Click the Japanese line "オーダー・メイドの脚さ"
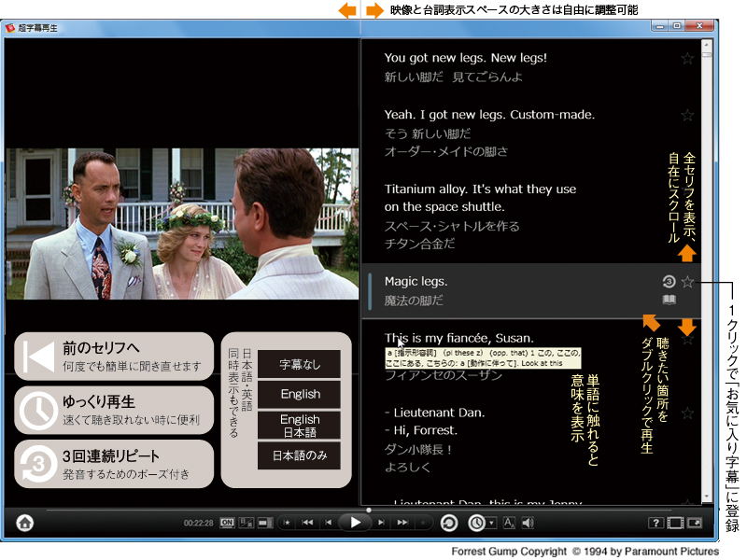 446,151
